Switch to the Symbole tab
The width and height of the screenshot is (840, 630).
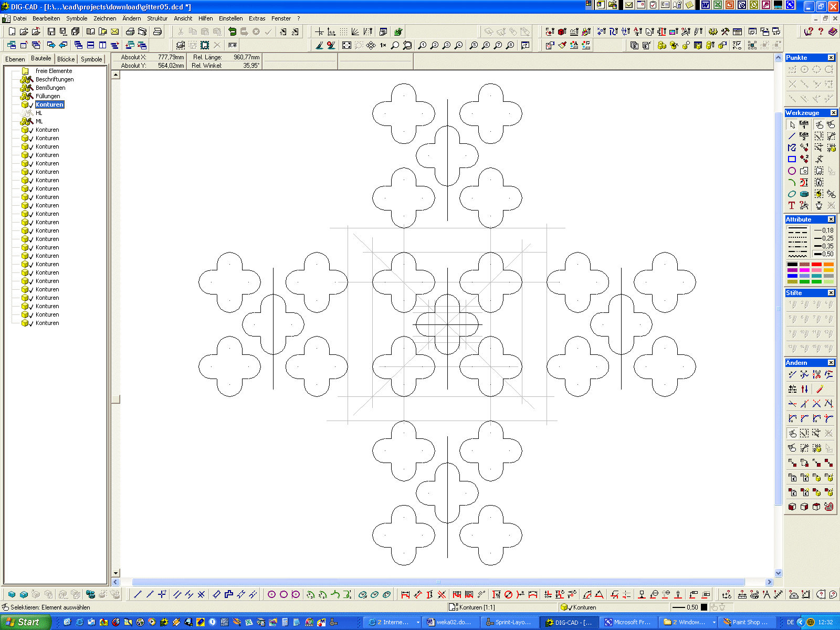[x=91, y=59]
